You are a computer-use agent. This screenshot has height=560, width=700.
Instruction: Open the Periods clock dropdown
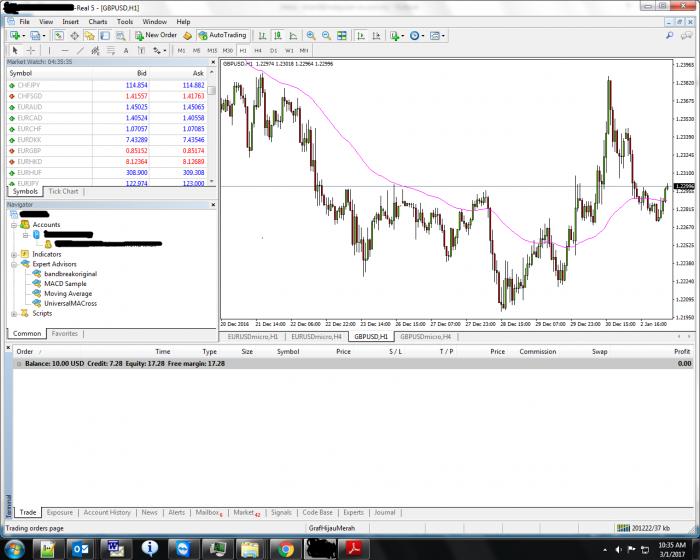point(416,36)
